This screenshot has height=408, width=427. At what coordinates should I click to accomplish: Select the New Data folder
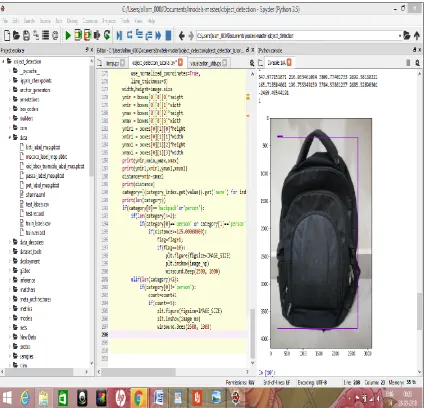pos(28,337)
